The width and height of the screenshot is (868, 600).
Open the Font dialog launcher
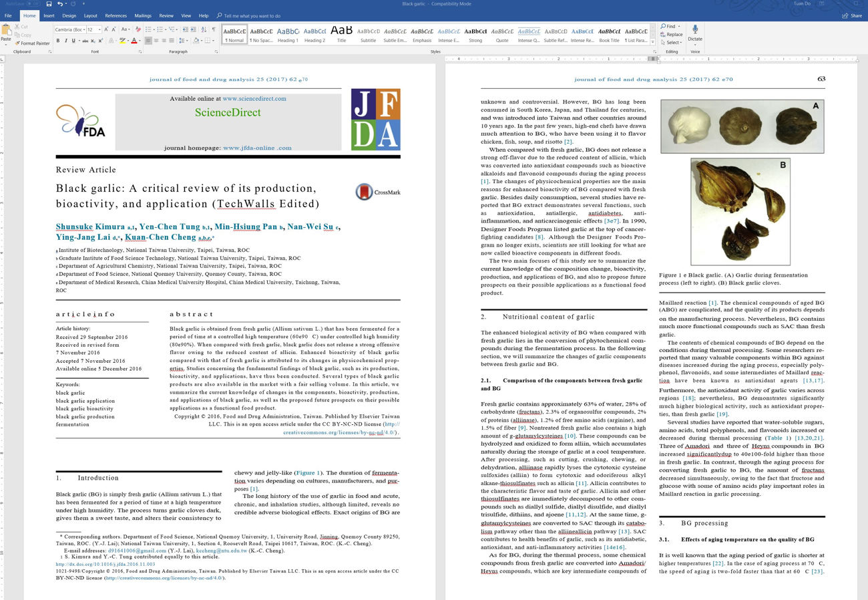[140, 51]
